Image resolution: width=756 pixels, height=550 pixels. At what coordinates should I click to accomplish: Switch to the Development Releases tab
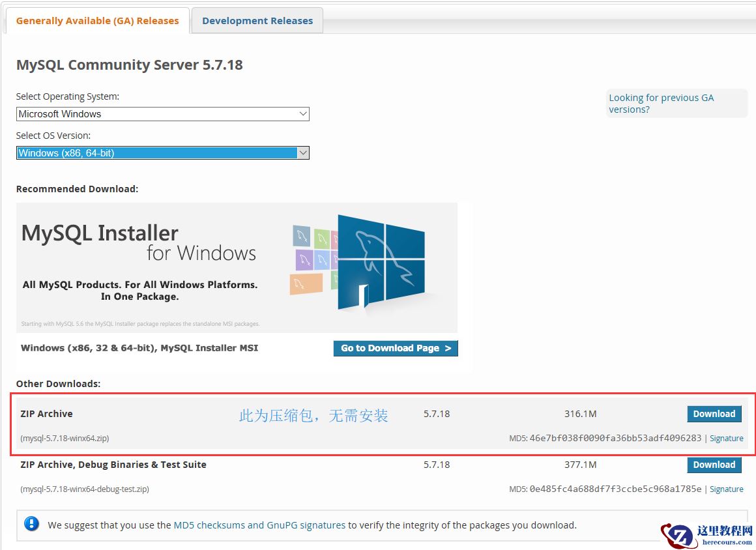pos(257,20)
